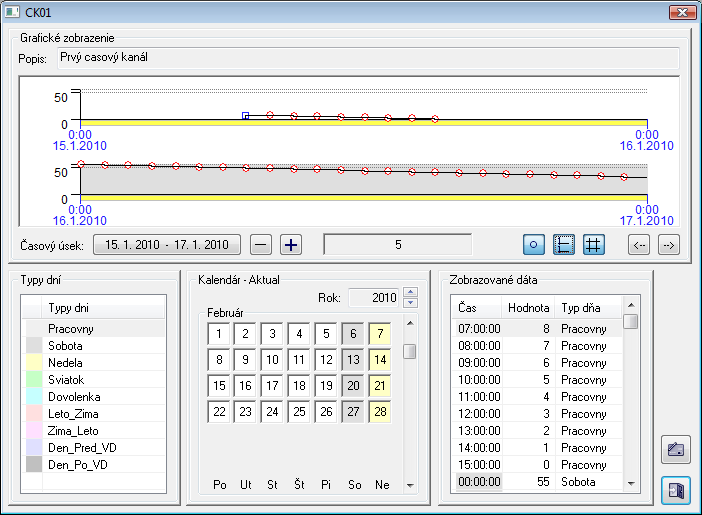The width and height of the screenshot is (702, 515).
Task: Shift time range right with arrow button
Action: click(x=669, y=244)
